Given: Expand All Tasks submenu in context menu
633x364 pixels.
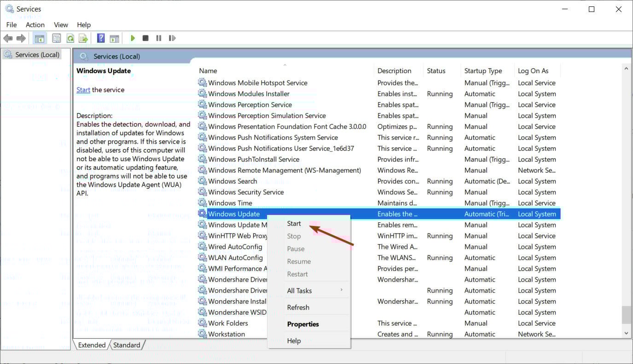Looking at the screenshot, I should point(309,290).
